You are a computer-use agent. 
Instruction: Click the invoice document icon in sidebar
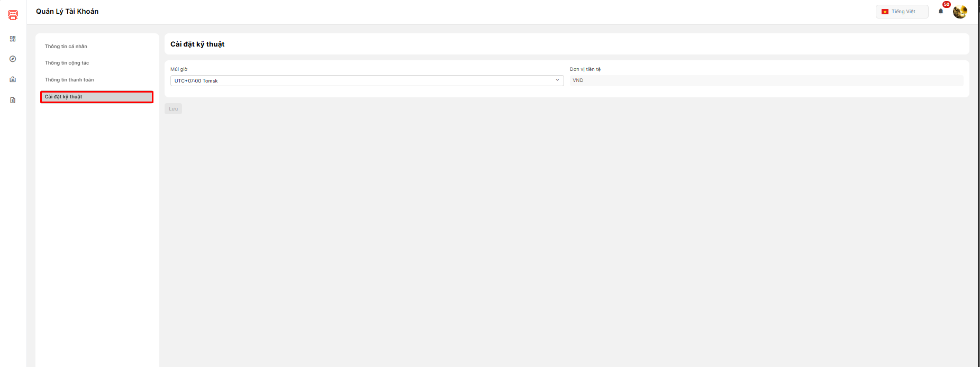(13, 100)
